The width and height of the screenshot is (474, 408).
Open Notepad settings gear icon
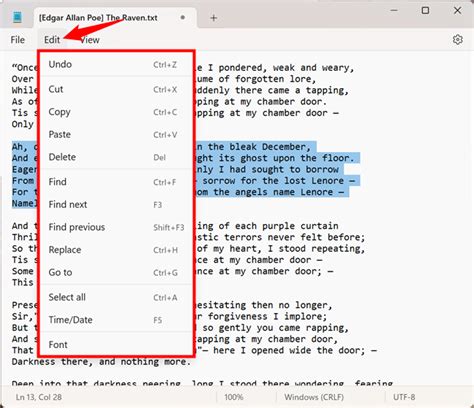[x=458, y=40]
